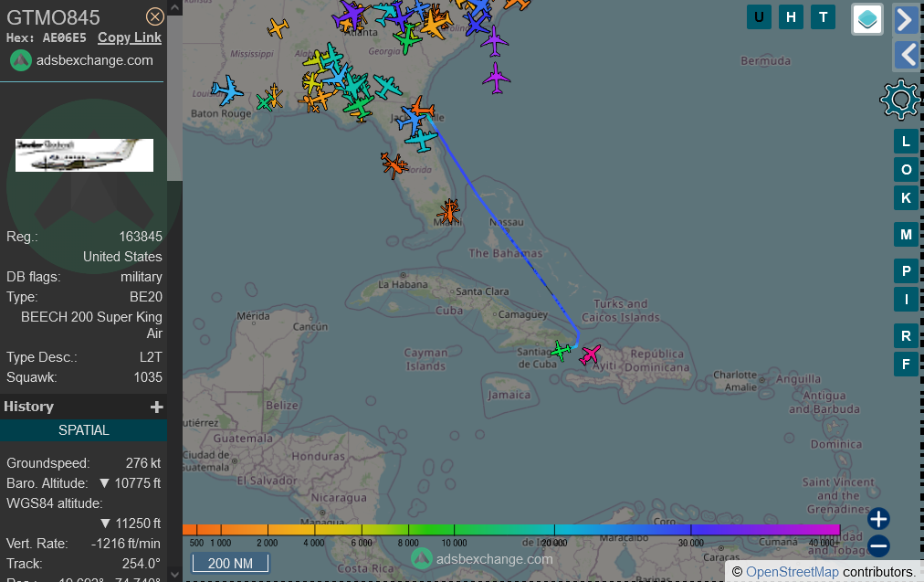The width and height of the screenshot is (924, 582).
Task: Toggle the U map button
Action: pyautogui.click(x=759, y=17)
